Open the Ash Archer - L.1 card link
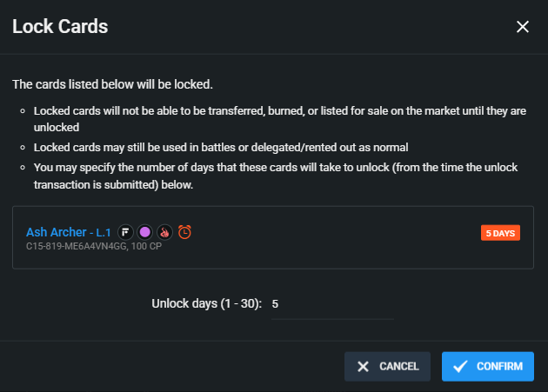Screen dimensions: 548x392 tap(69, 232)
